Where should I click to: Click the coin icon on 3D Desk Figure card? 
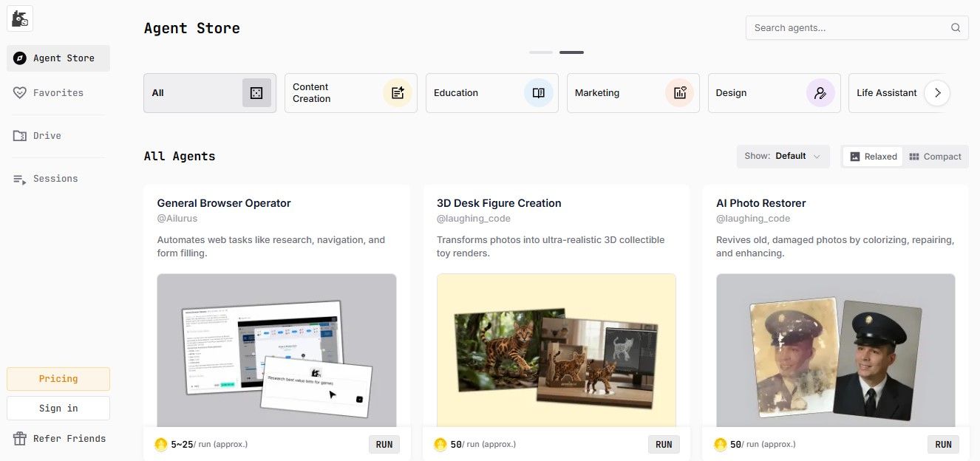point(440,445)
